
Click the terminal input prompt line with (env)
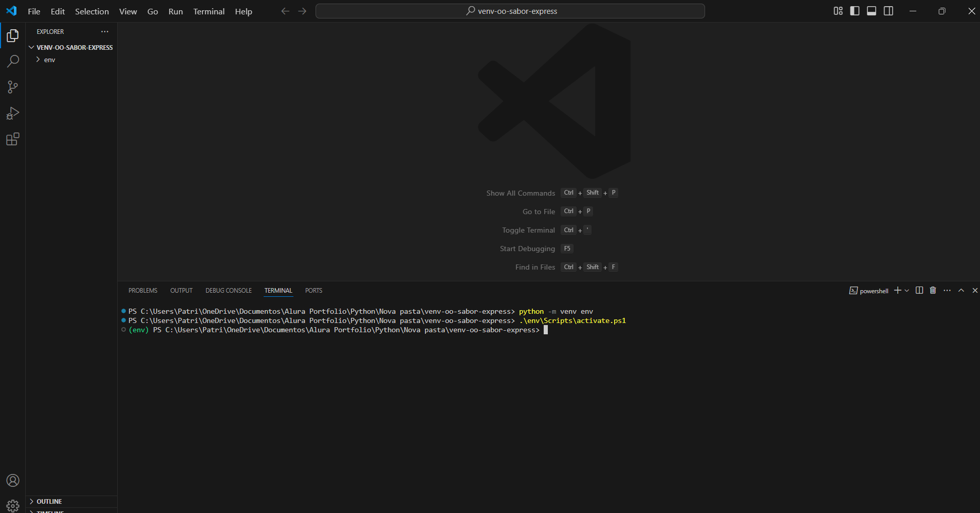click(334, 330)
